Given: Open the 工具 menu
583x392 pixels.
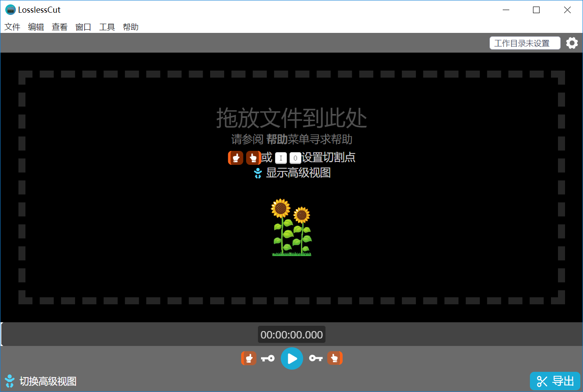Looking at the screenshot, I should pyautogui.click(x=107, y=27).
